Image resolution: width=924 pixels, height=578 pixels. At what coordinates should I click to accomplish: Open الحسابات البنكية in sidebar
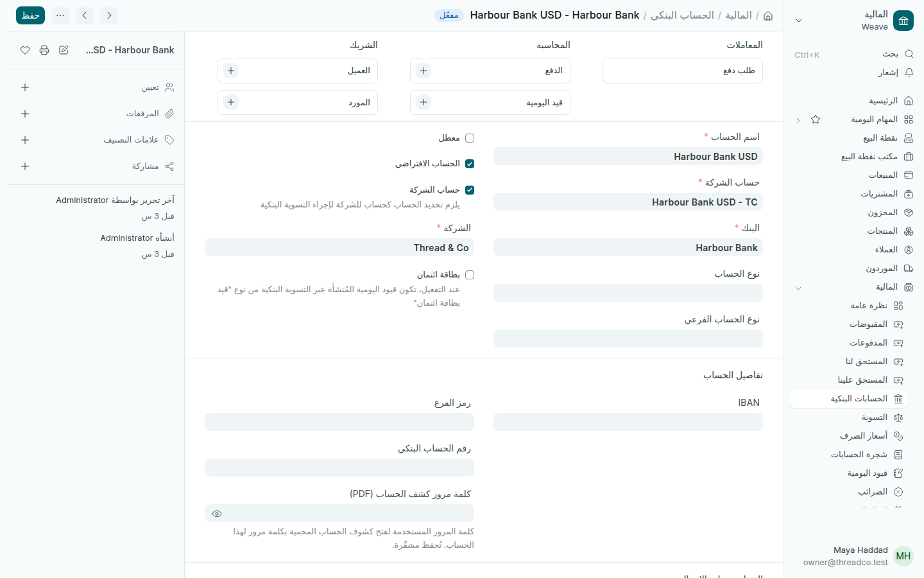(x=848, y=399)
